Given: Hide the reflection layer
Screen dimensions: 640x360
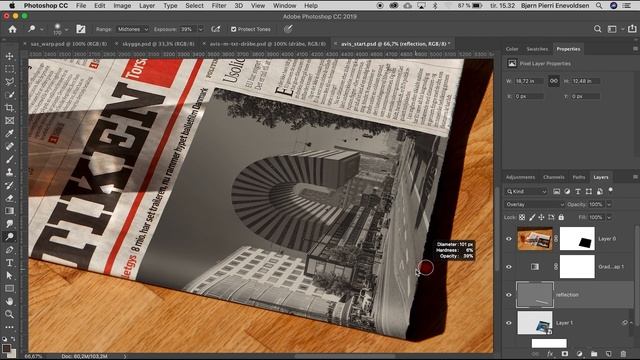Looking at the screenshot, I should click(x=509, y=295).
